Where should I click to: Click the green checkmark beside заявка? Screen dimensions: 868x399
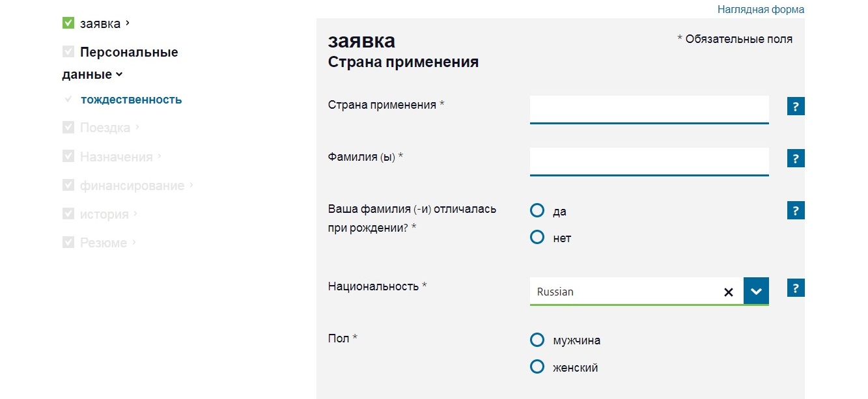tap(68, 23)
